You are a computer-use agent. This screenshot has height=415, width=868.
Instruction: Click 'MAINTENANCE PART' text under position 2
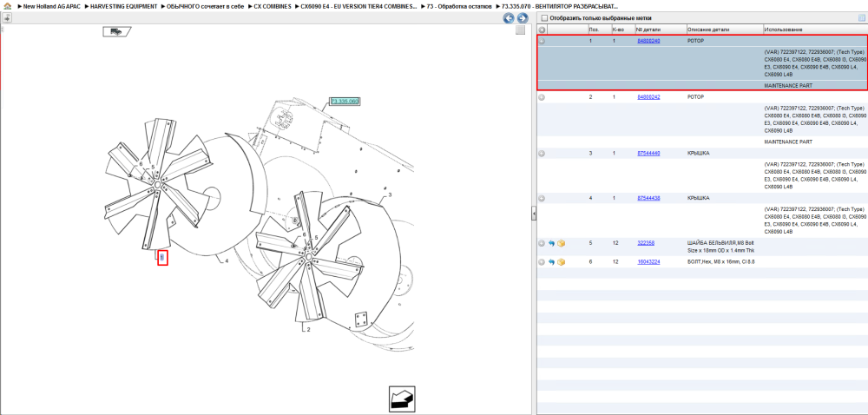788,142
